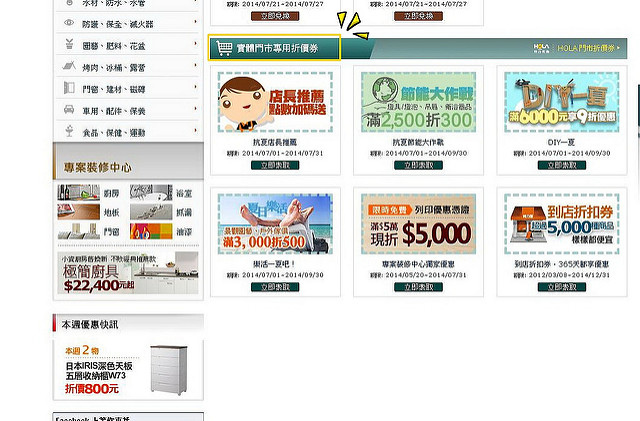
Task: Click the 本週優惠快訊 section heading
Action: click(x=90, y=325)
